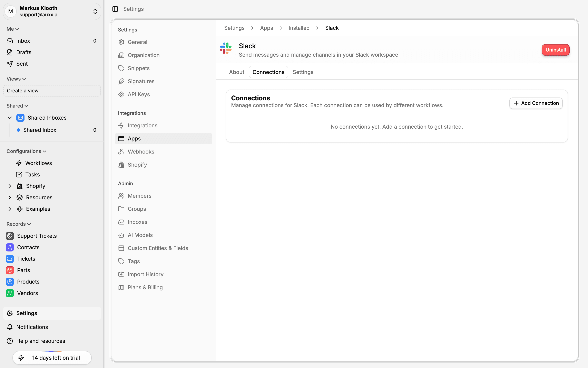The width and height of the screenshot is (588, 368).
Task: Click the Workflows lightning icon
Action: (19, 163)
